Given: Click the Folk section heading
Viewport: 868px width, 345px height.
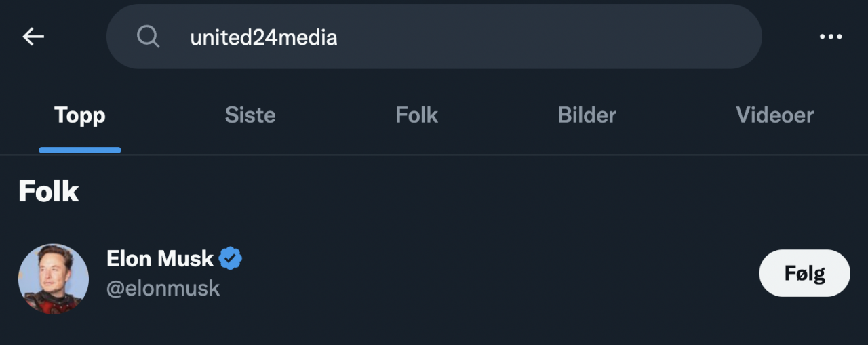Looking at the screenshot, I should click(49, 192).
